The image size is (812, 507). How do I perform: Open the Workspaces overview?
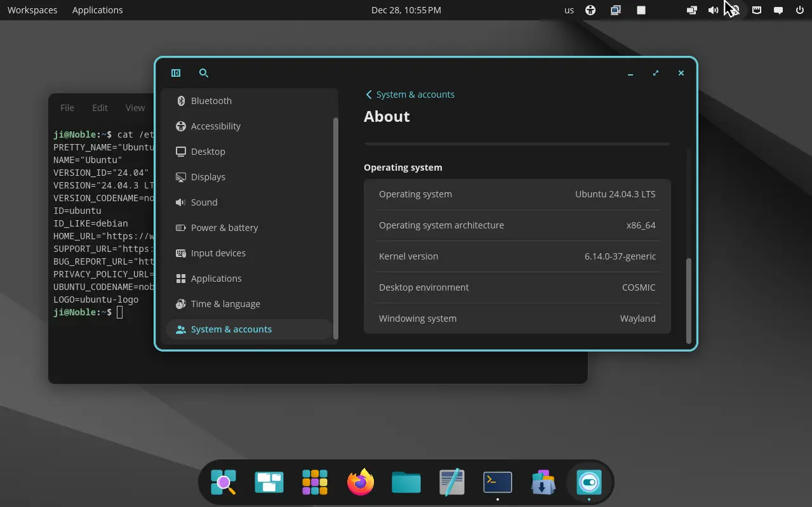32,10
